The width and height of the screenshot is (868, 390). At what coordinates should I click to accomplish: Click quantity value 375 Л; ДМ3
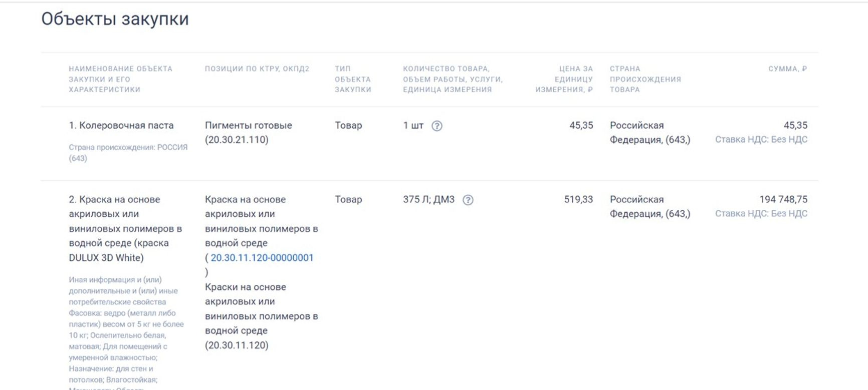click(x=428, y=200)
